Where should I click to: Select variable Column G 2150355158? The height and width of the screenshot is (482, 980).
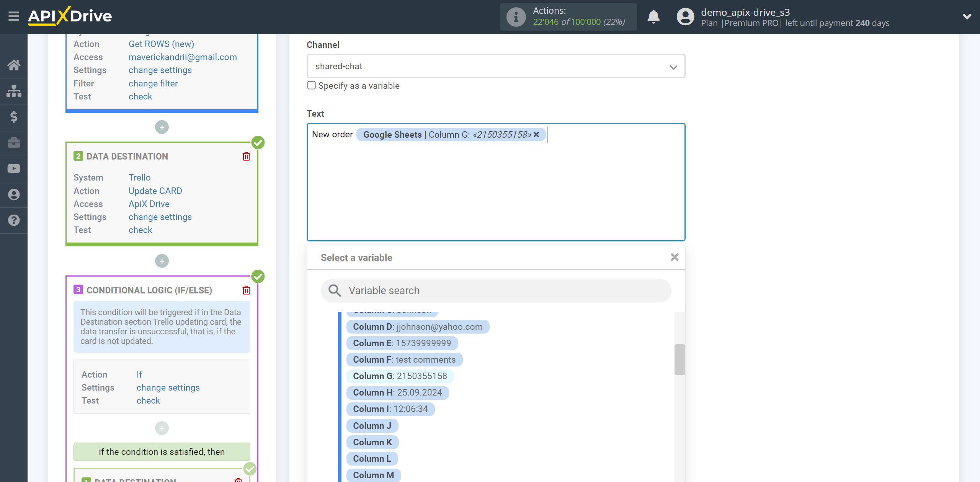(x=400, y=376)
